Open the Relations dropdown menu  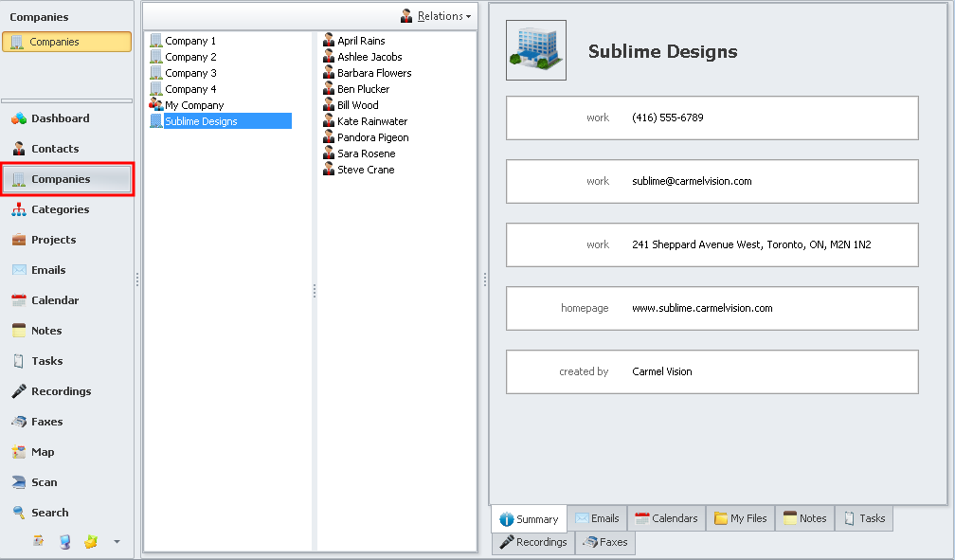436,16
